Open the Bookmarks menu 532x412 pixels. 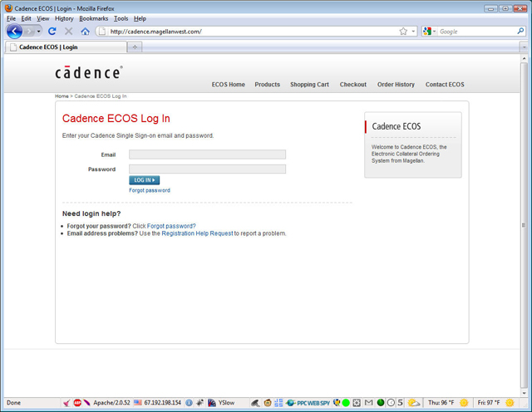coord(94,18)
